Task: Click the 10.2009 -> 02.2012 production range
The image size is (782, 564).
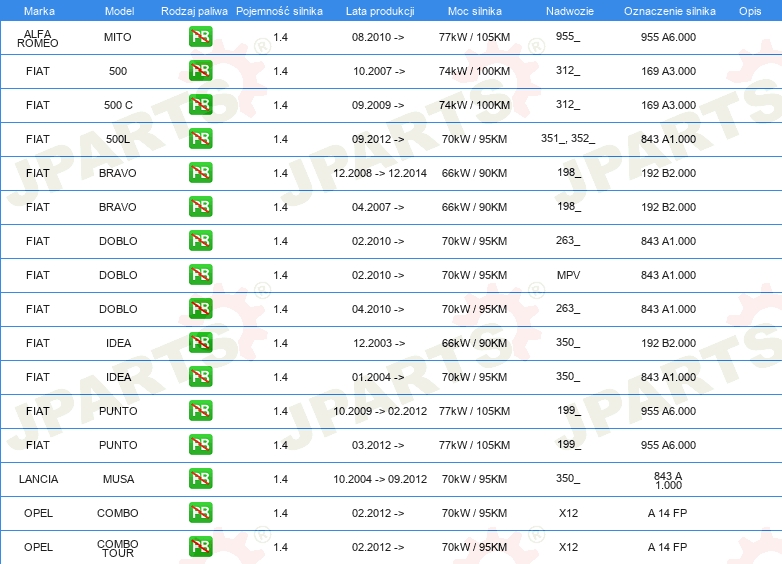Action: click(x=380, y=411)
